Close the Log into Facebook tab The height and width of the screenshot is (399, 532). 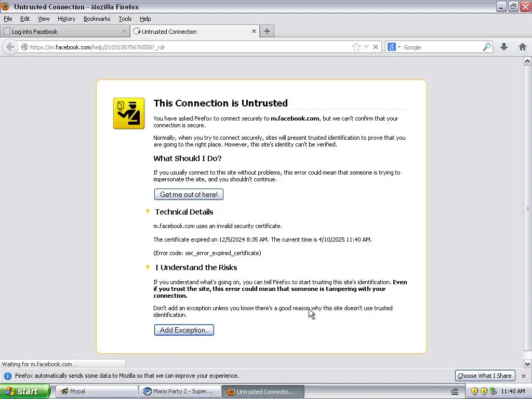[124, 31]
